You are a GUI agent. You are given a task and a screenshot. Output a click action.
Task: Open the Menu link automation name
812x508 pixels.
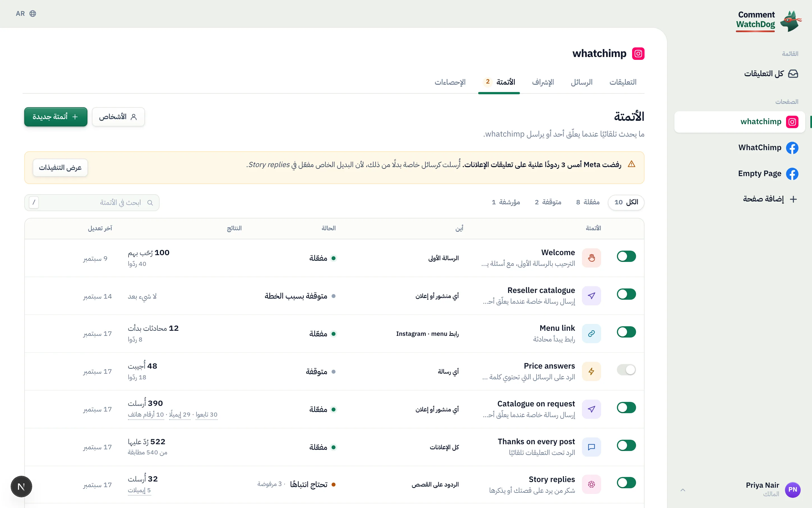point(557,328)
